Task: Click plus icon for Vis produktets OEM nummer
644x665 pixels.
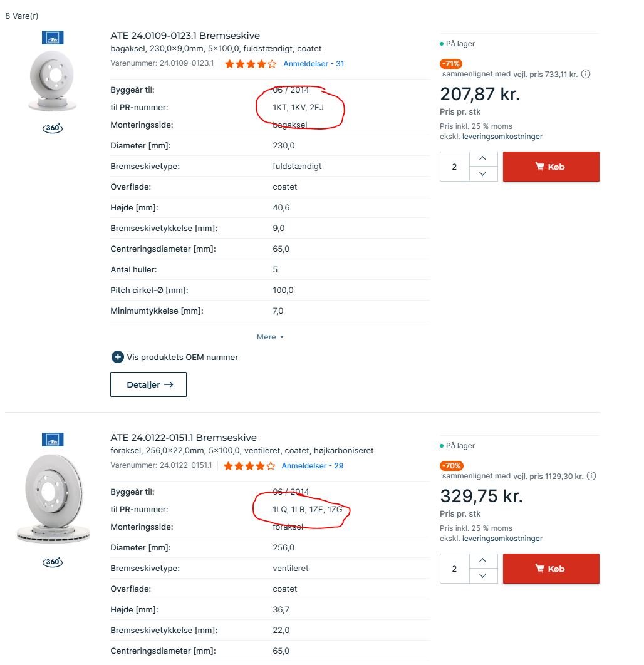Action: pos(117,357)
